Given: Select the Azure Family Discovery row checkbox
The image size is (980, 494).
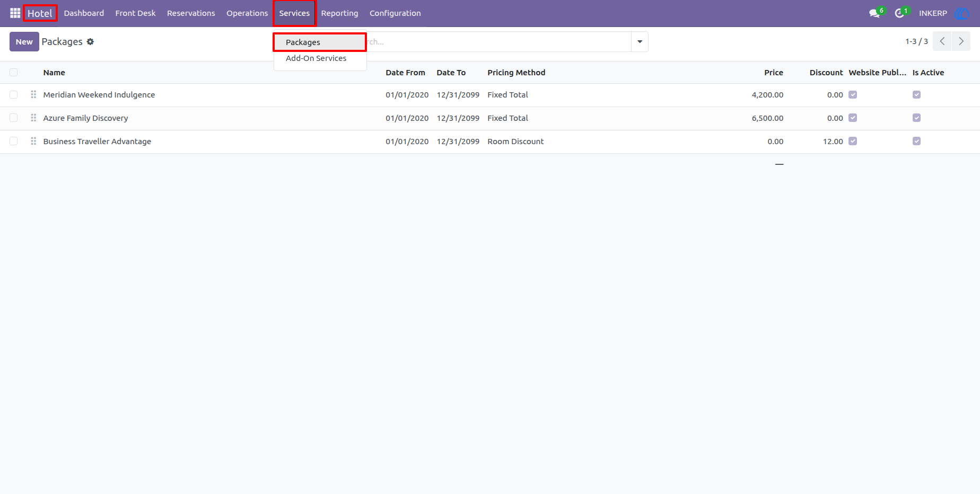Looking at the screenshot, I should click(x=14, y=118).
